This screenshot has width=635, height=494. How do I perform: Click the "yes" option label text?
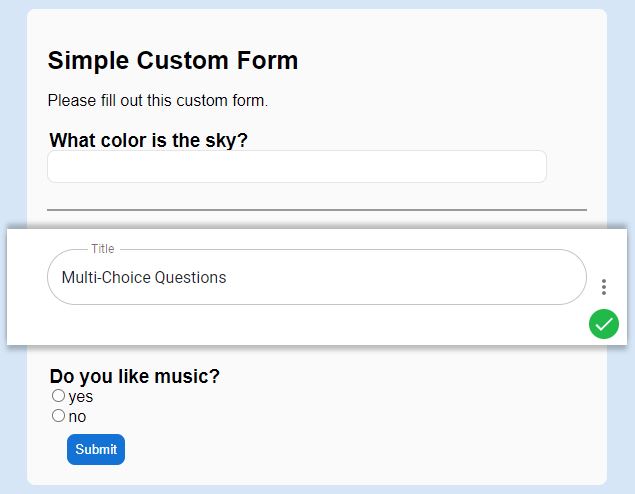click(x=81, y=397)
